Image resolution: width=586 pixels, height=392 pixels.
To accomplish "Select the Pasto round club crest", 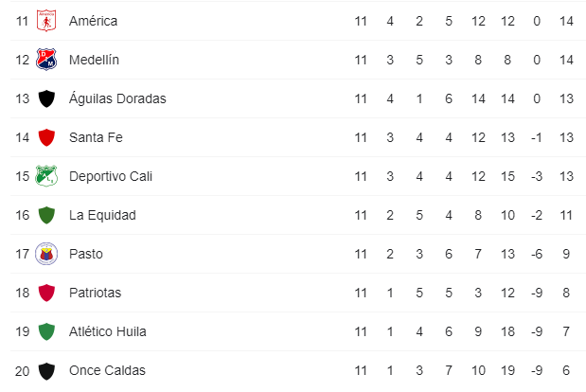I will click(46, 254).
